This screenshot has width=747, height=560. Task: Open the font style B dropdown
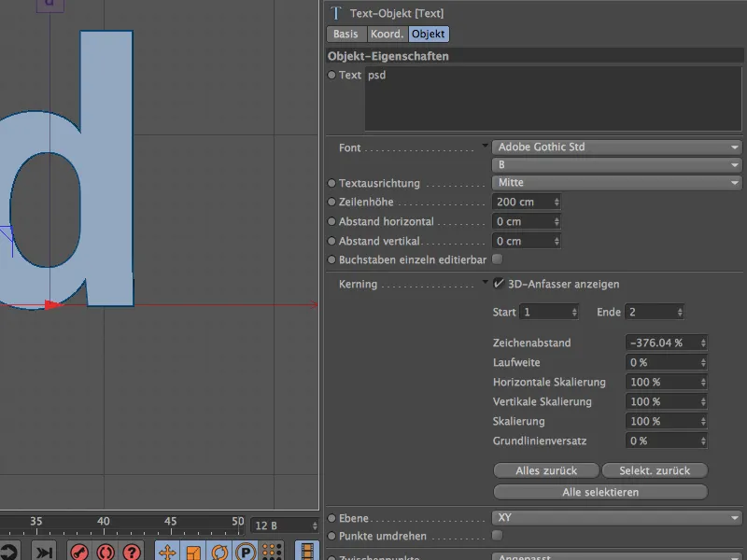(616, 165)
